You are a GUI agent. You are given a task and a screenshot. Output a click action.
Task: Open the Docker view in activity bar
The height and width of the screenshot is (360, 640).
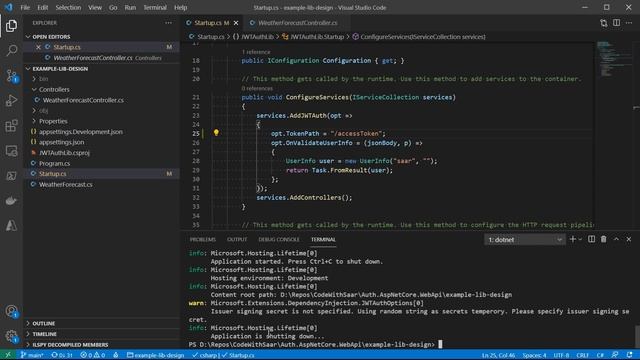pyautogui.click(x=11, y=201)
